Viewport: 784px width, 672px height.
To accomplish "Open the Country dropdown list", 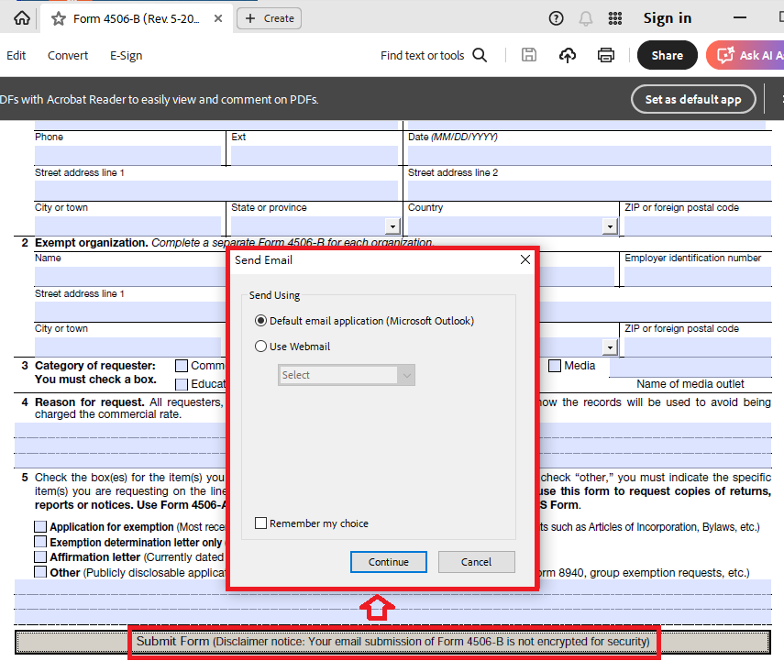I will click(610, 226).
